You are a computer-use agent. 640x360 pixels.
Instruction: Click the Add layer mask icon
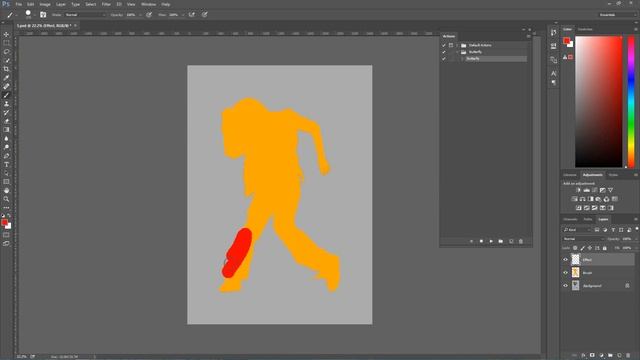tap(592, 356)
